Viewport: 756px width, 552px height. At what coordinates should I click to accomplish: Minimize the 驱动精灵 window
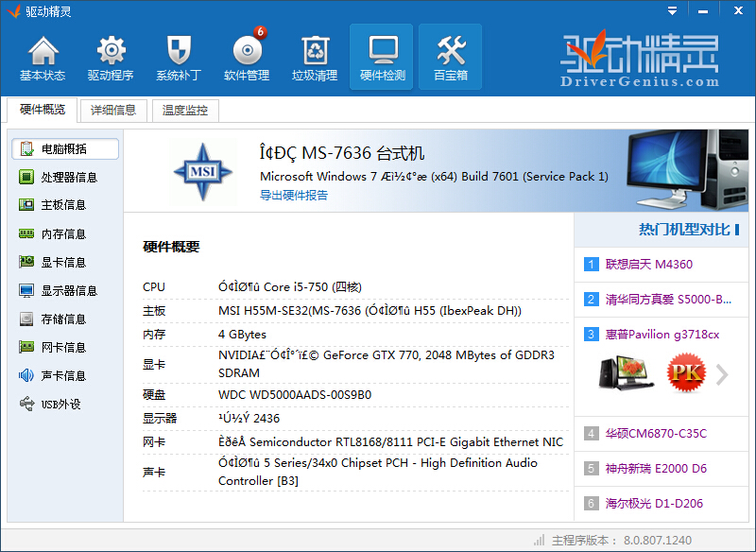[703, 10]
